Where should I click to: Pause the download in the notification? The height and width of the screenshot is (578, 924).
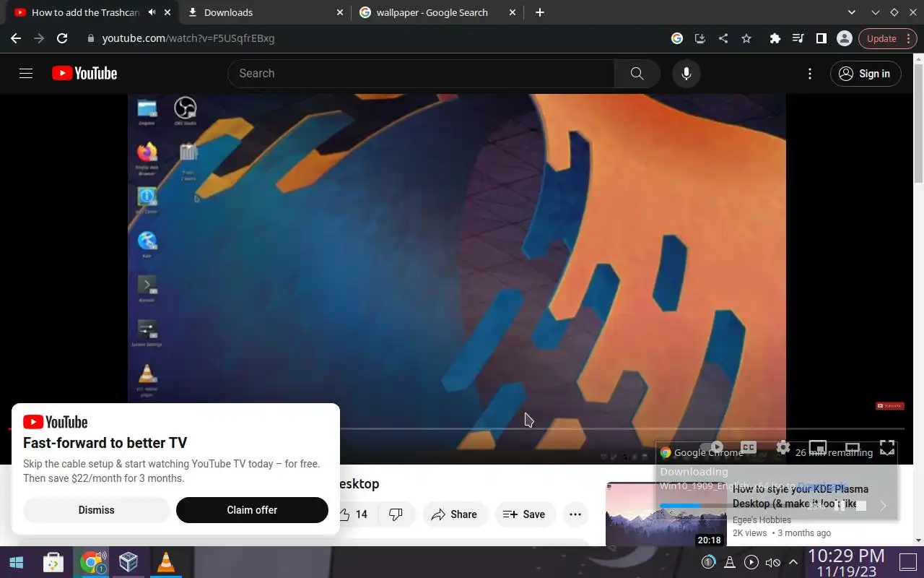840,506
